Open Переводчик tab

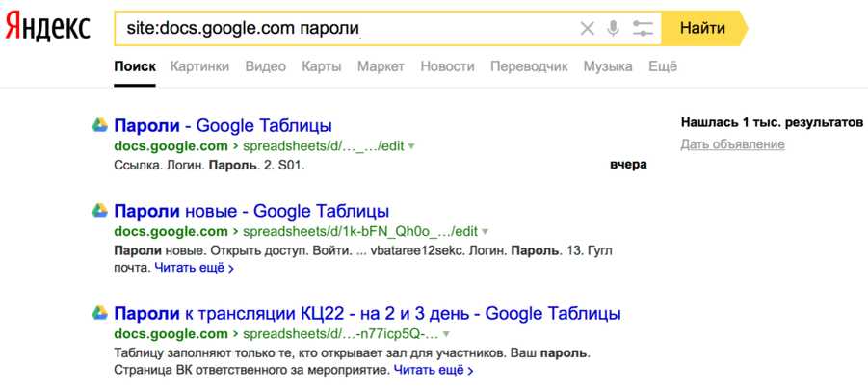click(x=529, y=66)
